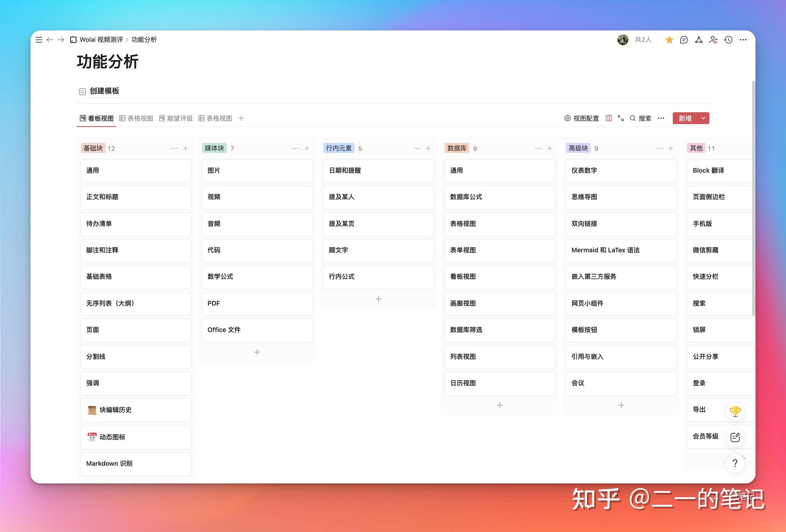Open the page share icon
This screenshot has width=786, height=532.
point(698,40)
